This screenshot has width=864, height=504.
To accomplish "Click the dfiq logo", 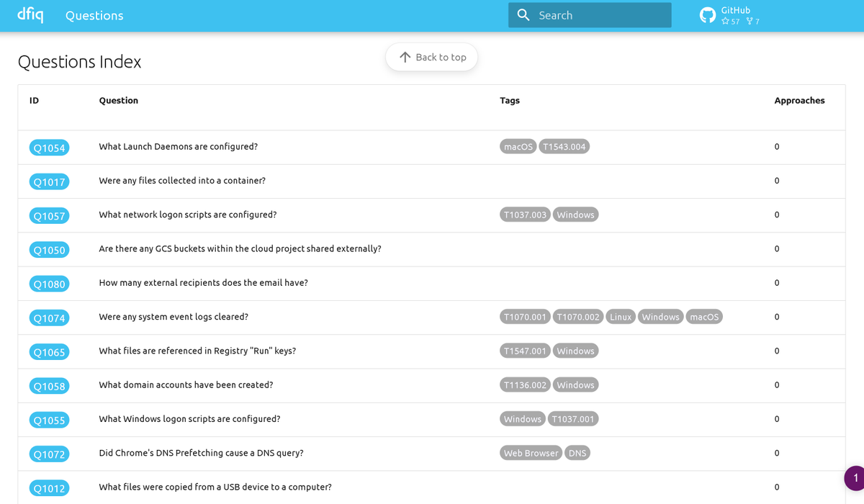I will pyautogui.click(x=31, y=14).
